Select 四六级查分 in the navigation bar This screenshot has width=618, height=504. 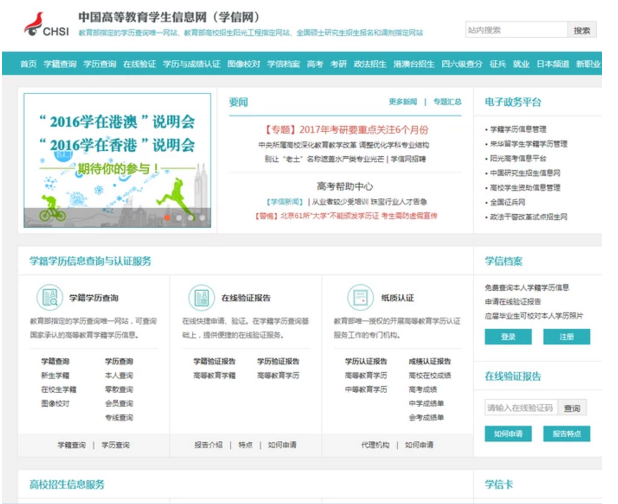tap(460, 64)
